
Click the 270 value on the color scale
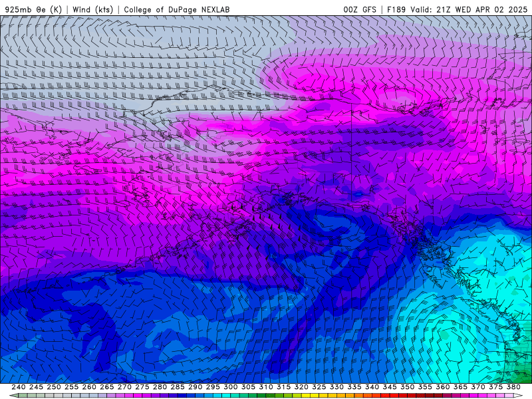[x=124, y=387]
